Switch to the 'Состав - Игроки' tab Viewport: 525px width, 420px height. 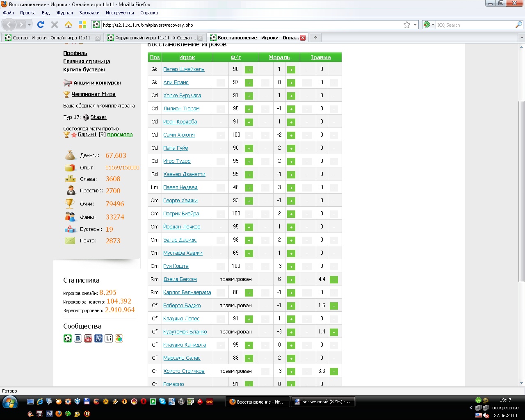(x=52, y=38)
